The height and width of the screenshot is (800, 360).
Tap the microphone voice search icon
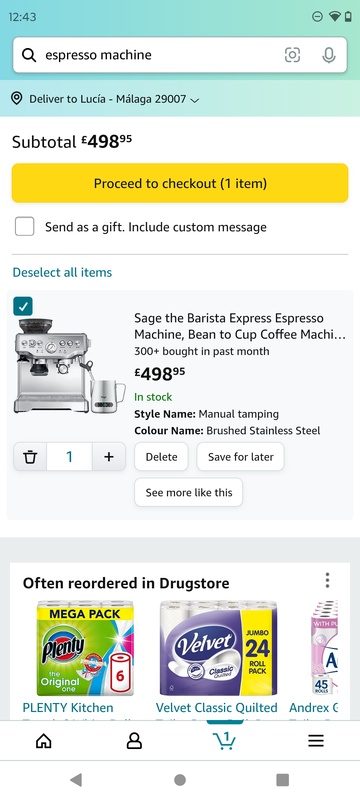tap(329, 55)
